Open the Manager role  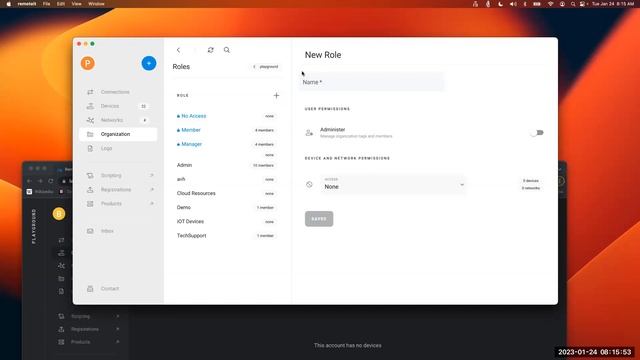click(x=192, y=144)
